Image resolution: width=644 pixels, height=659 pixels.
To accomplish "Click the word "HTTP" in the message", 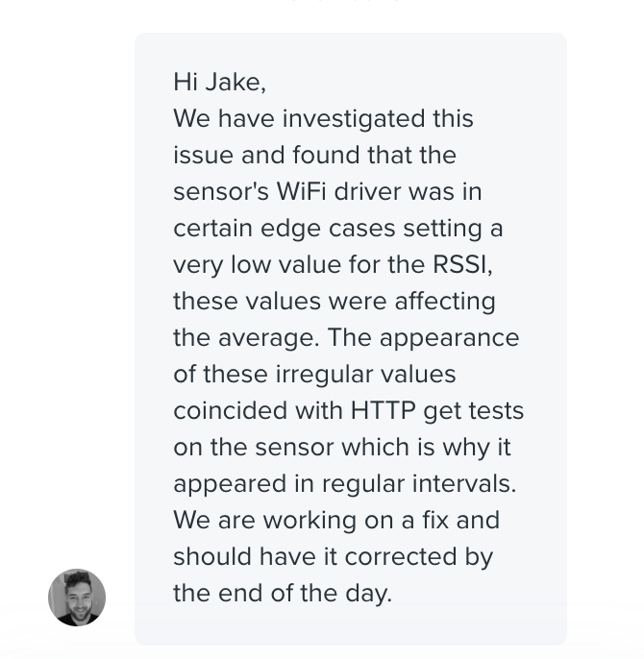I will click(x=383, y=411).
